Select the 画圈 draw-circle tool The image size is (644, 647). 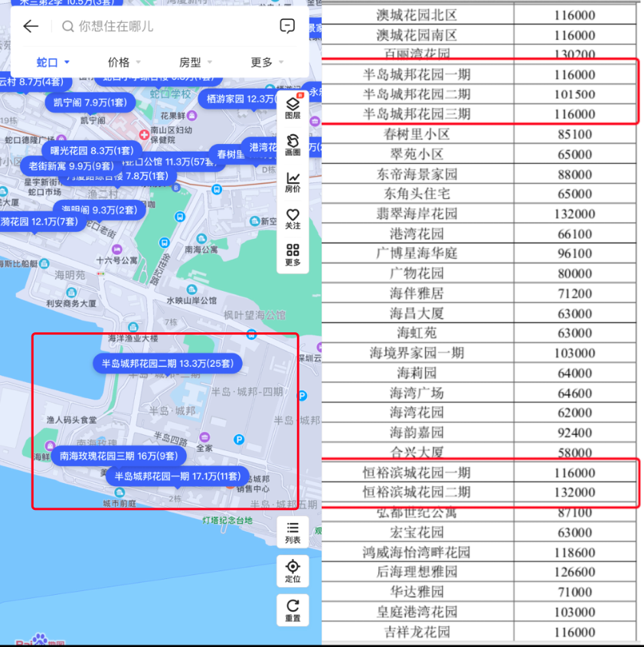[x=293, y=145]
